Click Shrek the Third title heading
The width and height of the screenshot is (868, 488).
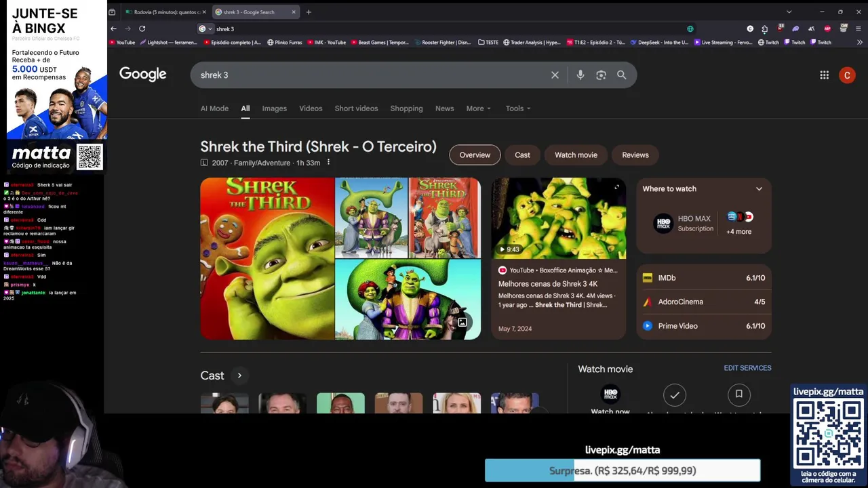point(318,146)
